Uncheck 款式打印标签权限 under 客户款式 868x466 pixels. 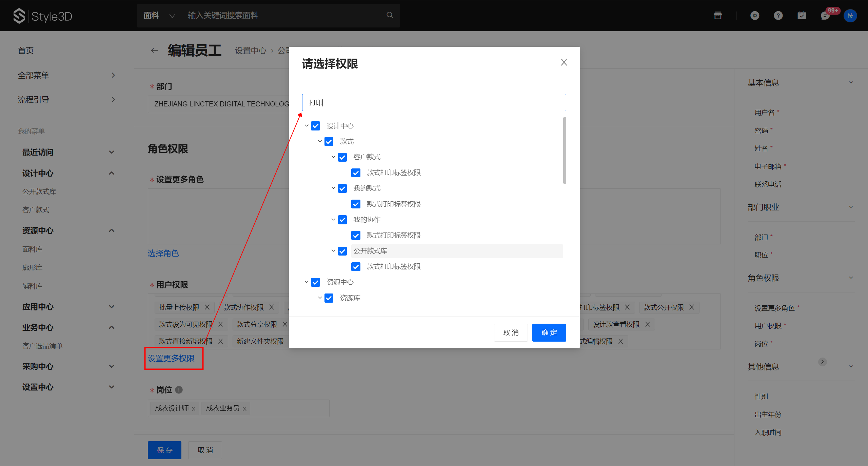point(356,173)
